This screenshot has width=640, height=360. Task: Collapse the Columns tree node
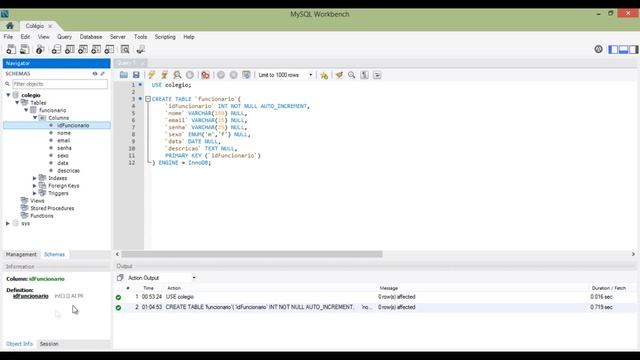tap(35, 118)
